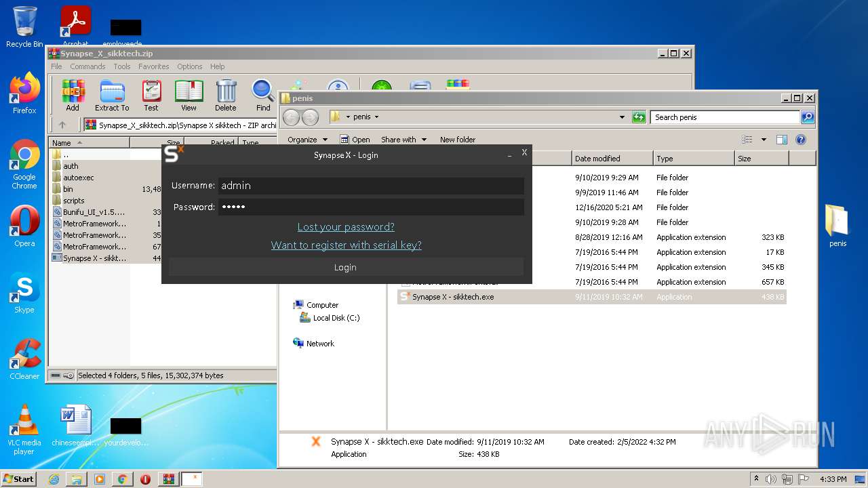
Task: Open CCleaner desktop shortcut
Action: pyautogui.click(x=24, y=359)
